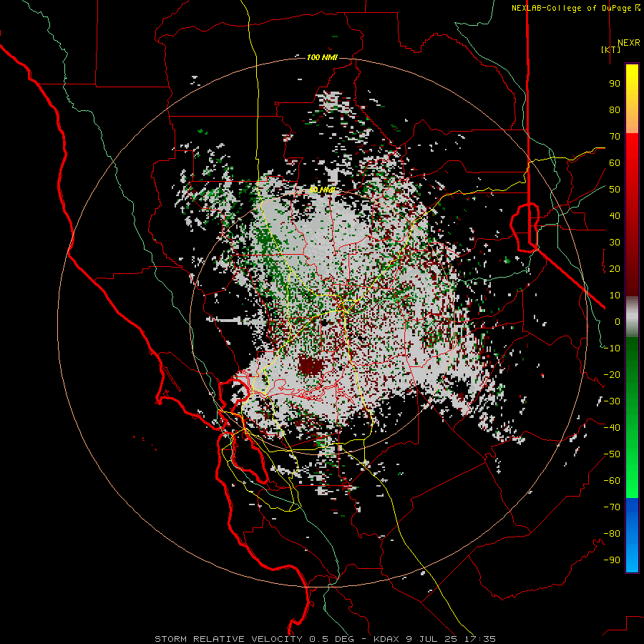
Task: Click the 70 value on the velocity scale
Action: 615,137
